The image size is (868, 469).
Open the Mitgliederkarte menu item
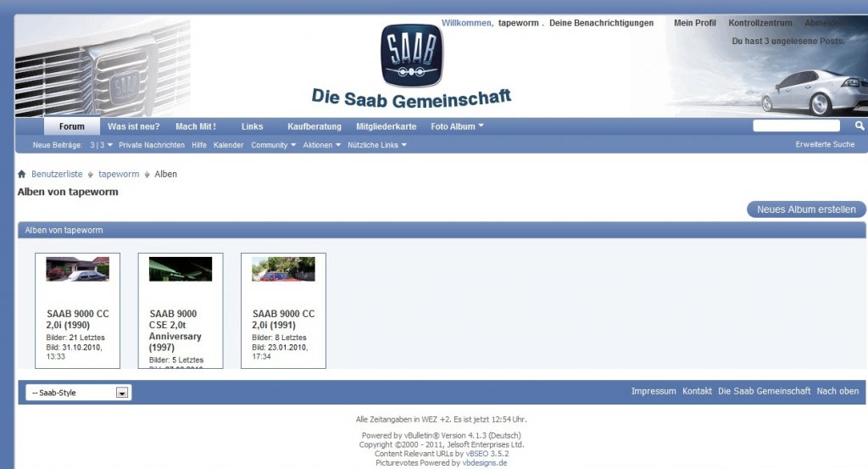[387, 126]
